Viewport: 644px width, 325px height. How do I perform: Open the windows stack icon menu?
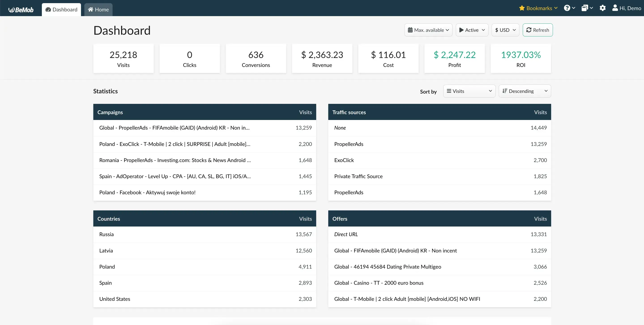point(587,8)
